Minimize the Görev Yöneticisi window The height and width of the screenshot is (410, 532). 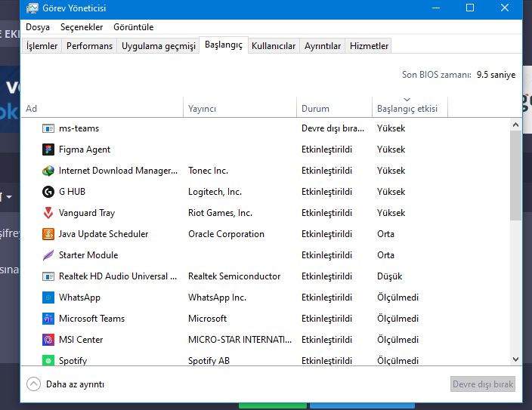coord(436,8)
